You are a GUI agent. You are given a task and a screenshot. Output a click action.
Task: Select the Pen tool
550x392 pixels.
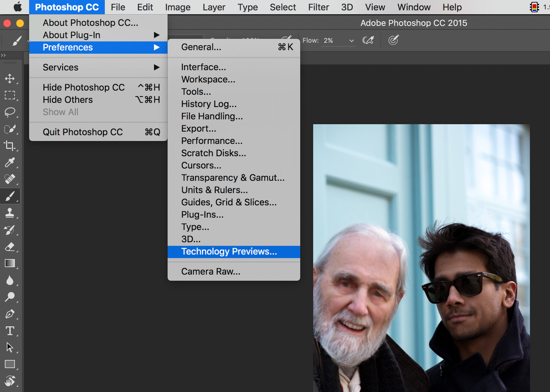point(10,314)
